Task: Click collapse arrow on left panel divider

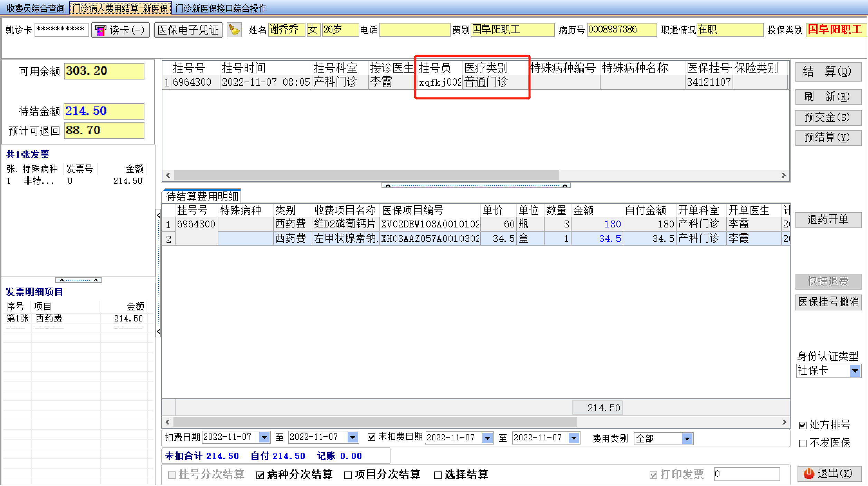Action: (x=158, y=215)
